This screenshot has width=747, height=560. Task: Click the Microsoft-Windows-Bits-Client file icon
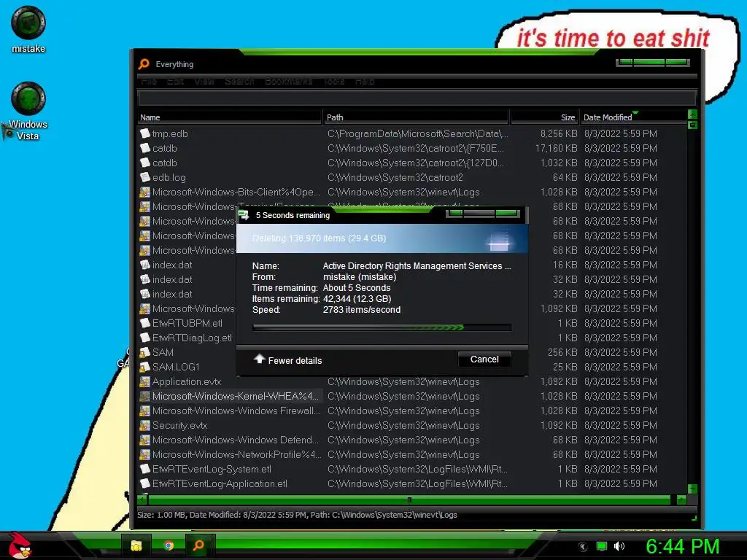tap(145, 192)
